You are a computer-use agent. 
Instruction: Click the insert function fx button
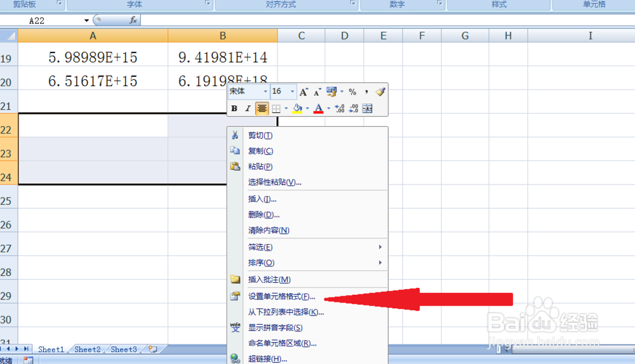click(133, 20)
